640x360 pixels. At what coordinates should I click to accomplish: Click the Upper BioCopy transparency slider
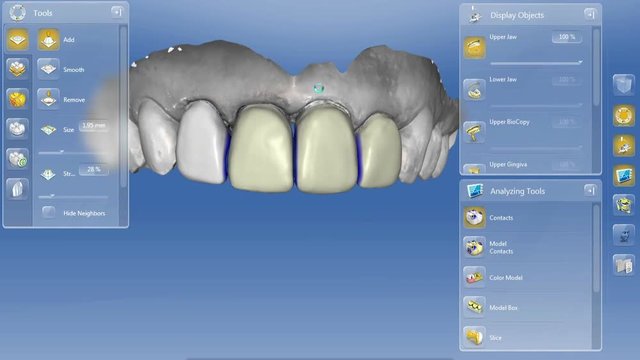coord(536,148)
